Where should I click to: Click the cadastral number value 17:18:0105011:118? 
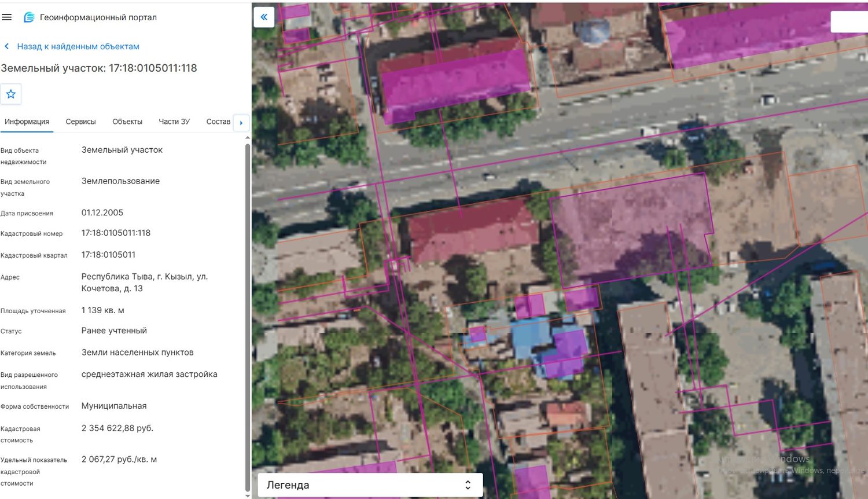pos(116,233)
